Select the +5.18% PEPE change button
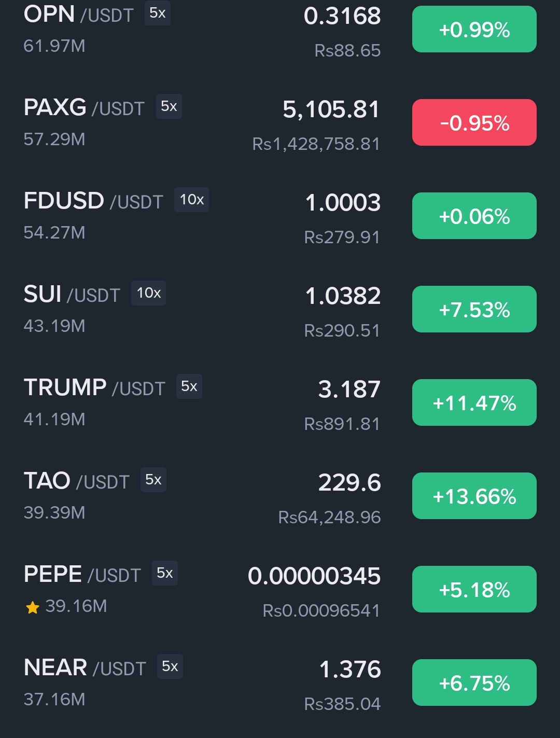560x738 pixels. coord(474,589)
